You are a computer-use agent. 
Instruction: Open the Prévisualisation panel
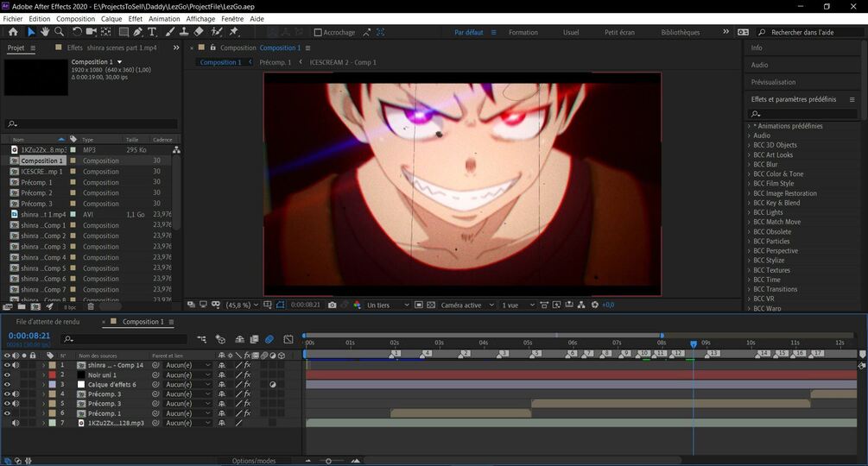(x=773, y=82)
